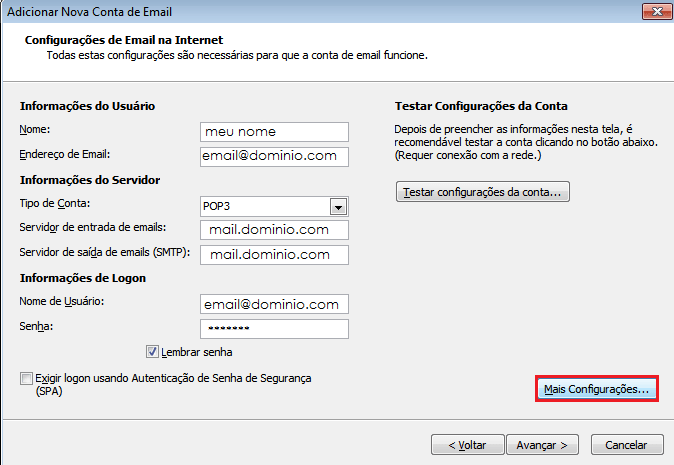Uncheck the Lembrar senha checkbox

click(x=153, y=352)
